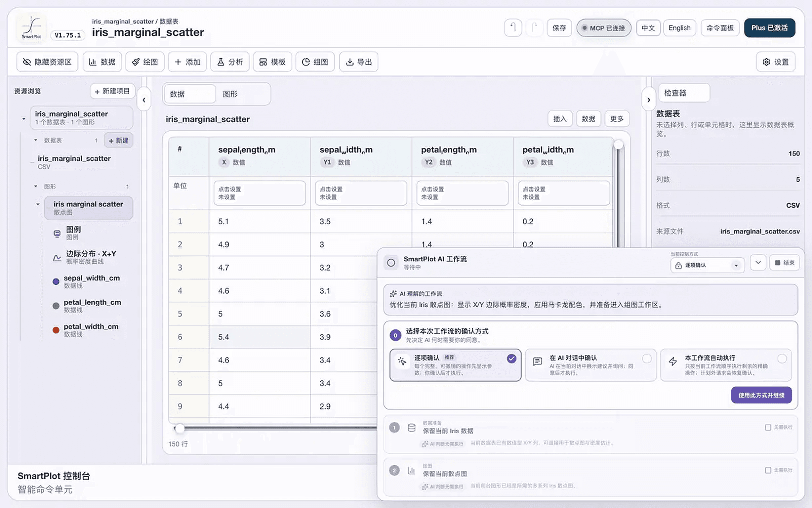The width and height of the screenshot is (812, 508).
Task: Click the redo arrow icon
Action: [x=534, y=27]
